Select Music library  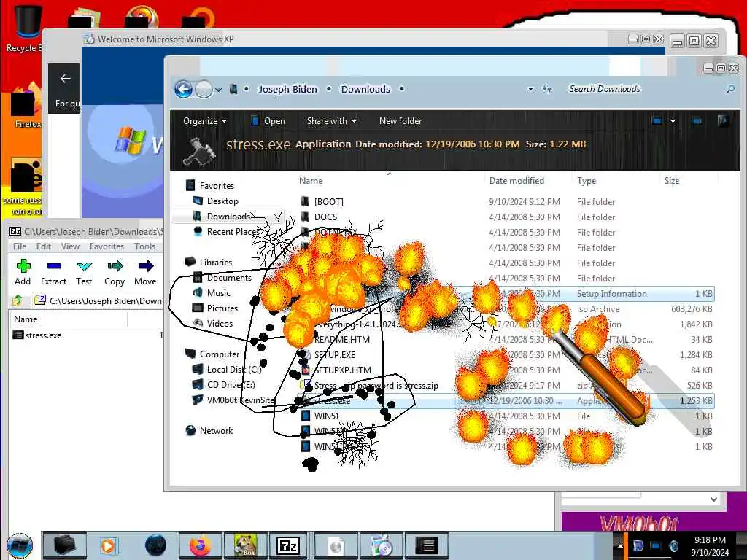(x=212, y=293)
